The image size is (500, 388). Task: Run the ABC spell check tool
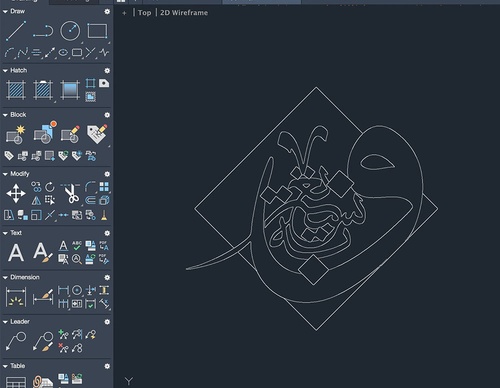tap(77, 246)
